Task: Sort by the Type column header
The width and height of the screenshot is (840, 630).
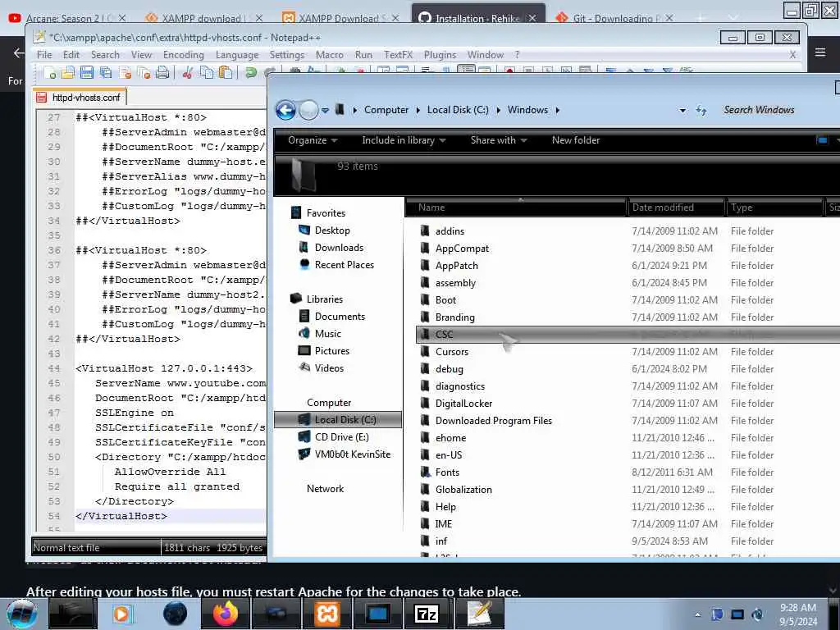Action: pos(775,208)
